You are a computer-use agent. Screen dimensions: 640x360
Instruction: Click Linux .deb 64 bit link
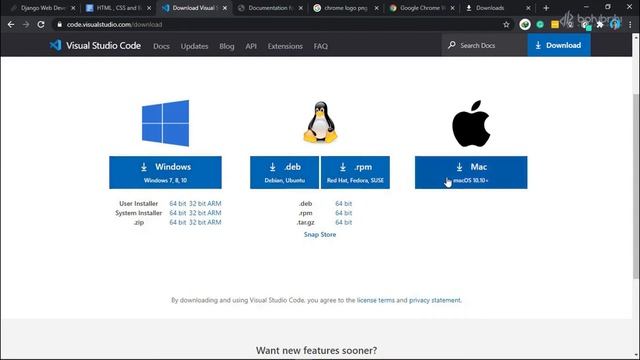pyautogui.click(x=343, y=203)
